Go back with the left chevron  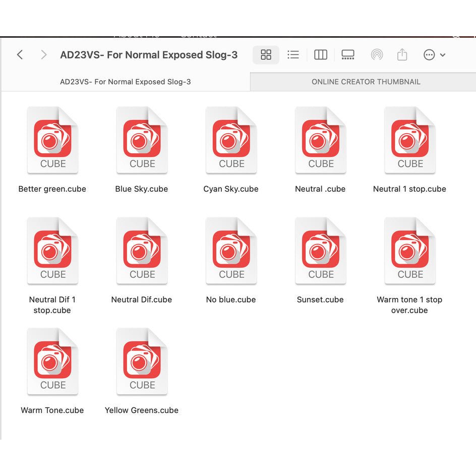20,54
